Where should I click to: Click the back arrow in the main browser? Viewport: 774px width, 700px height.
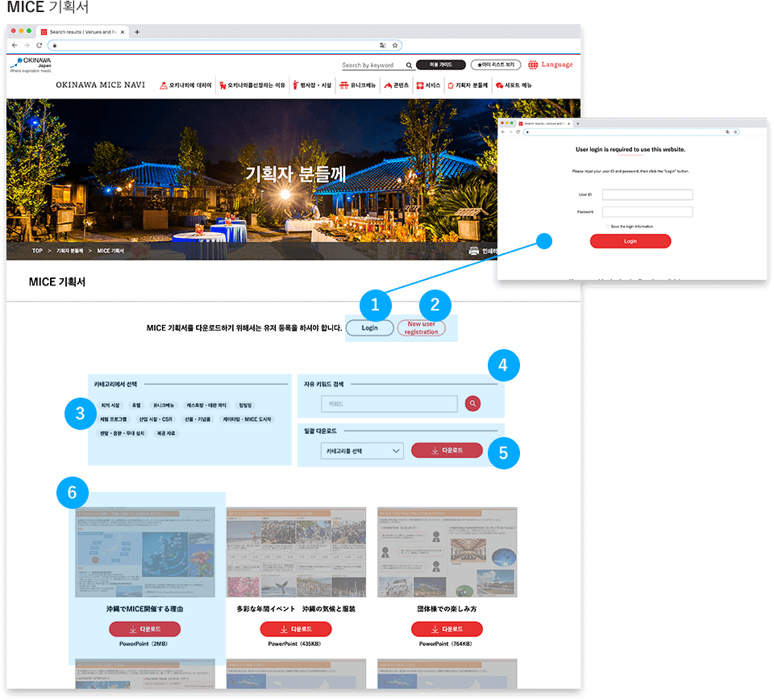click(15, 45)
